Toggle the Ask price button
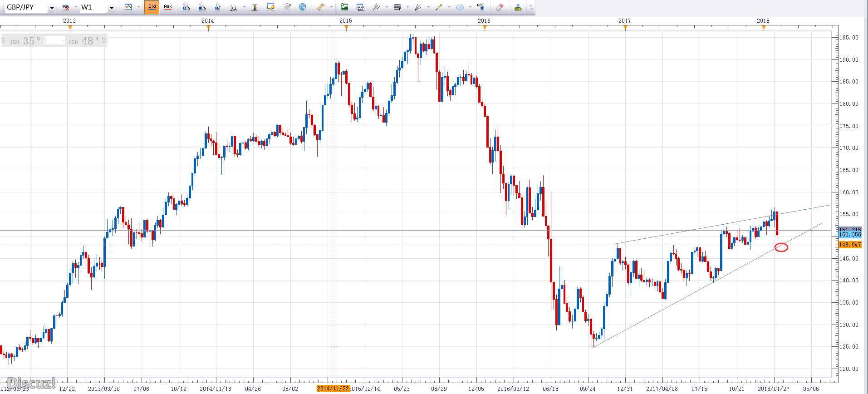Screen dimensions: 868x394 tap(168, 7)
